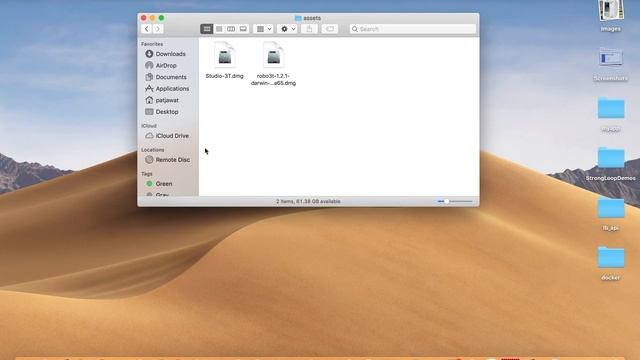Select the images item on desktop
640x360 pixels.
pos(611,16)
